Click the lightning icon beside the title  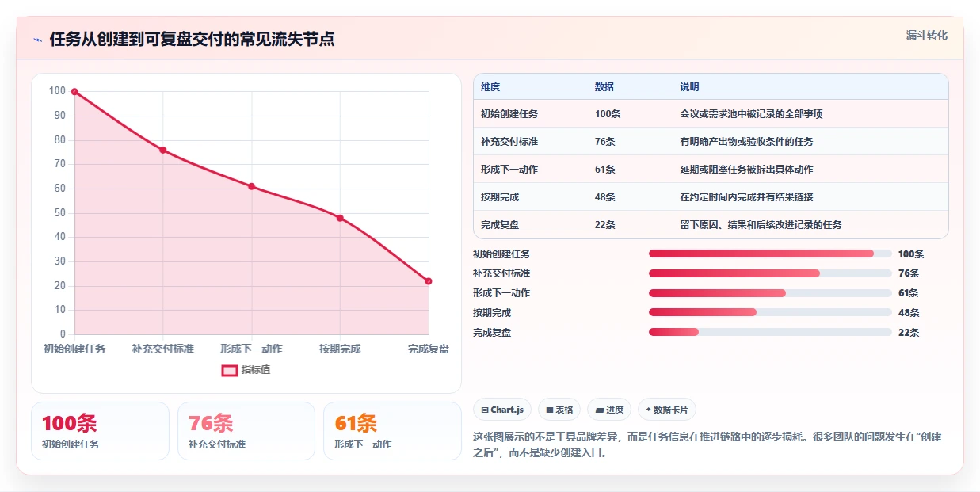(37, 40)
